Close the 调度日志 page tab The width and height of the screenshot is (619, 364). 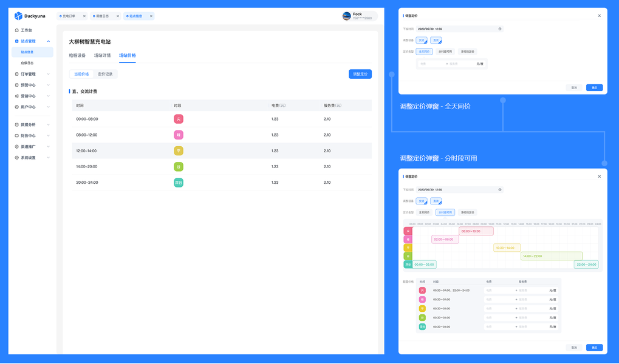(x=118, y=16)
